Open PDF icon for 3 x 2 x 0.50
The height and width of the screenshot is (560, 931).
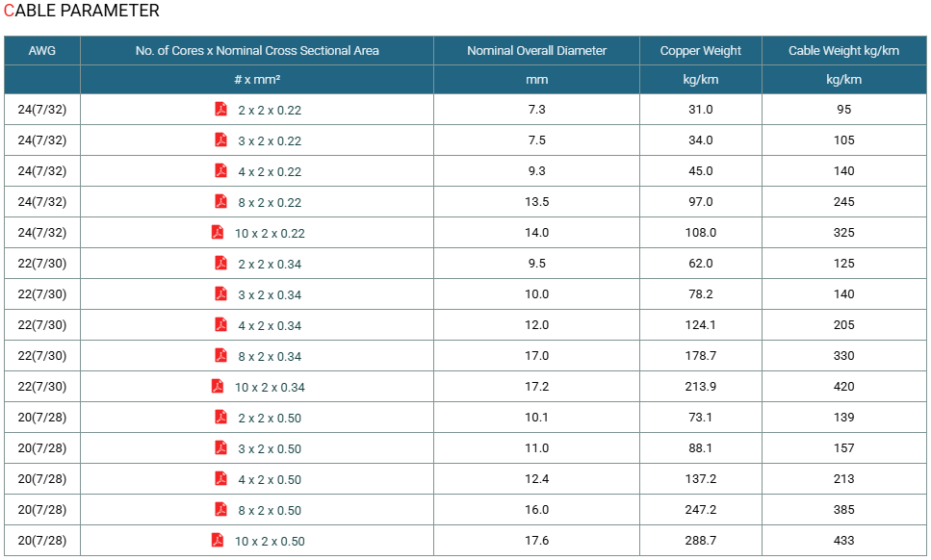(x=220, y=448)
